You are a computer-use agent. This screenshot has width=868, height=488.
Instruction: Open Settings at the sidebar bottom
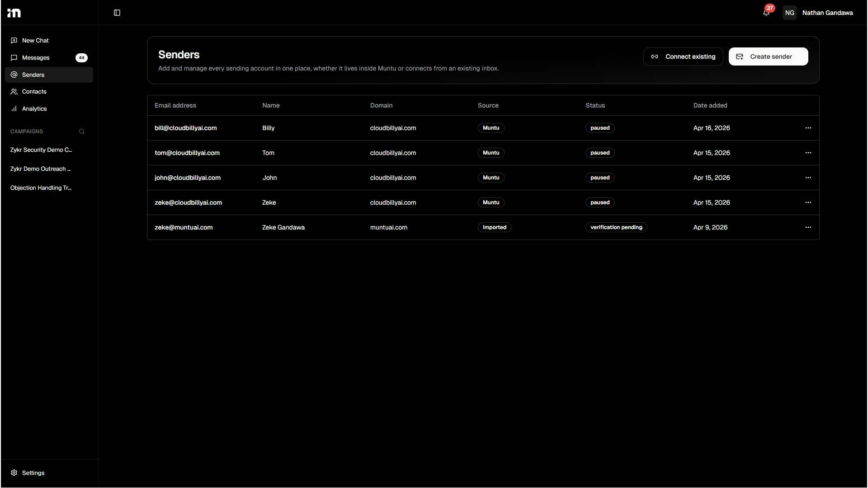pyautogui.click(x=49, y=473)
